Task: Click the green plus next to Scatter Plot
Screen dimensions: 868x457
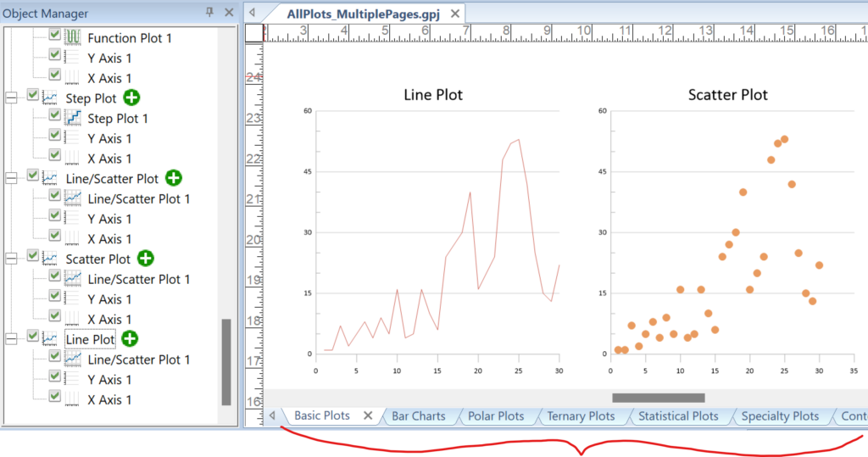Action: (x=145, y=259)
